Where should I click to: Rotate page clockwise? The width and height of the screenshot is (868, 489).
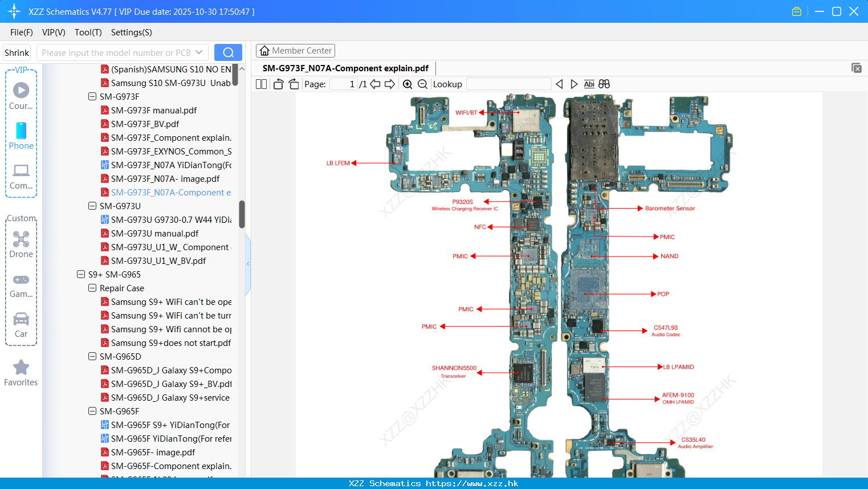(x=294, y=84)
